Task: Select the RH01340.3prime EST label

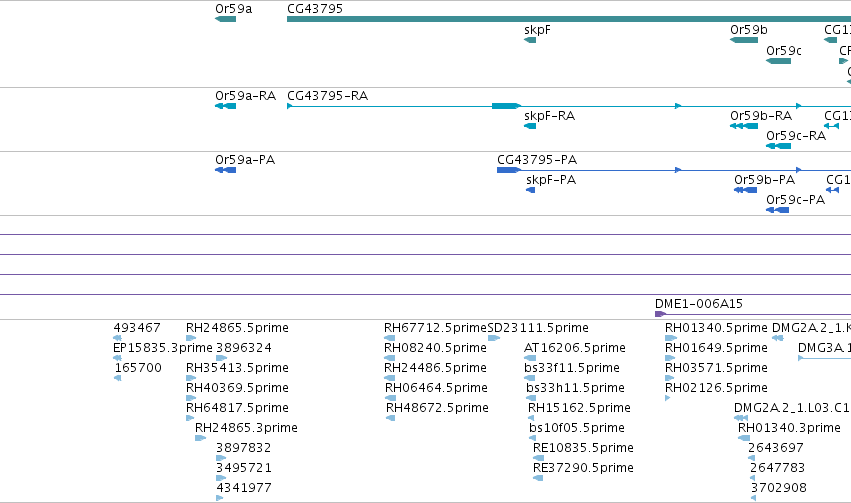Action: [x=789, y=428]
